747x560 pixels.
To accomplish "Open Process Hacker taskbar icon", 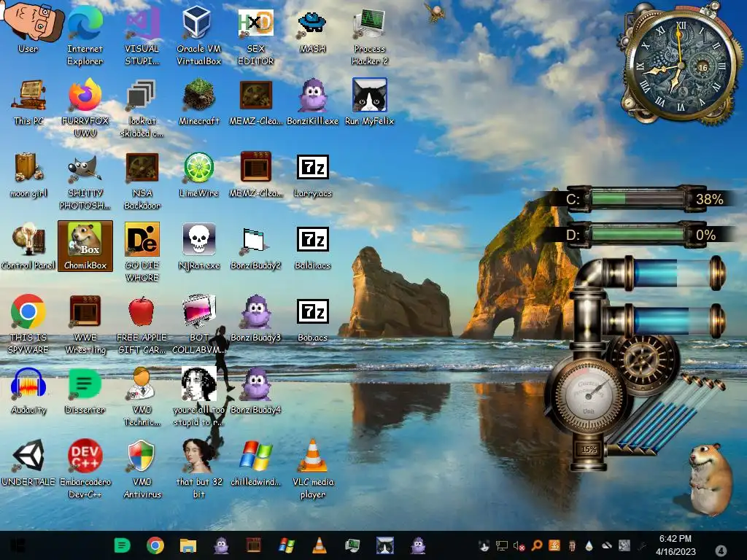I will (352, 545).
